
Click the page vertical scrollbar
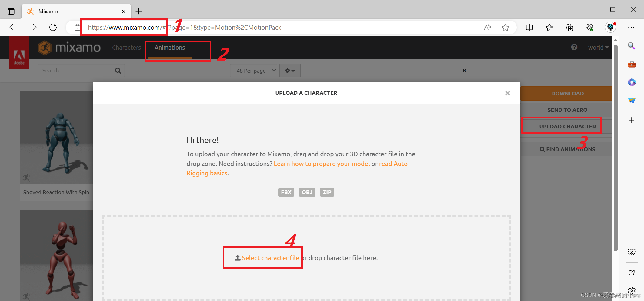pos(616,148)
